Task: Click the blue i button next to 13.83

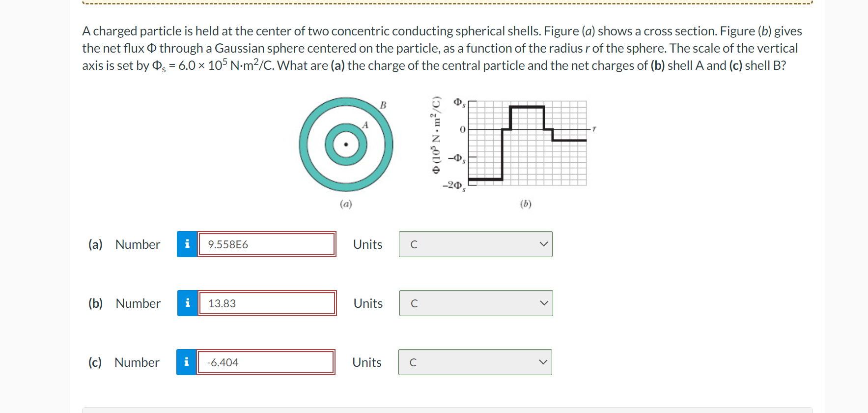Action: coord(187,303)
